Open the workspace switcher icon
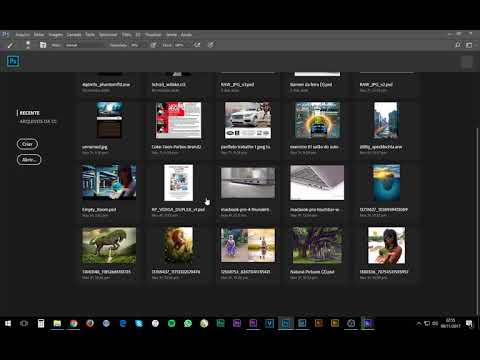 469,45
